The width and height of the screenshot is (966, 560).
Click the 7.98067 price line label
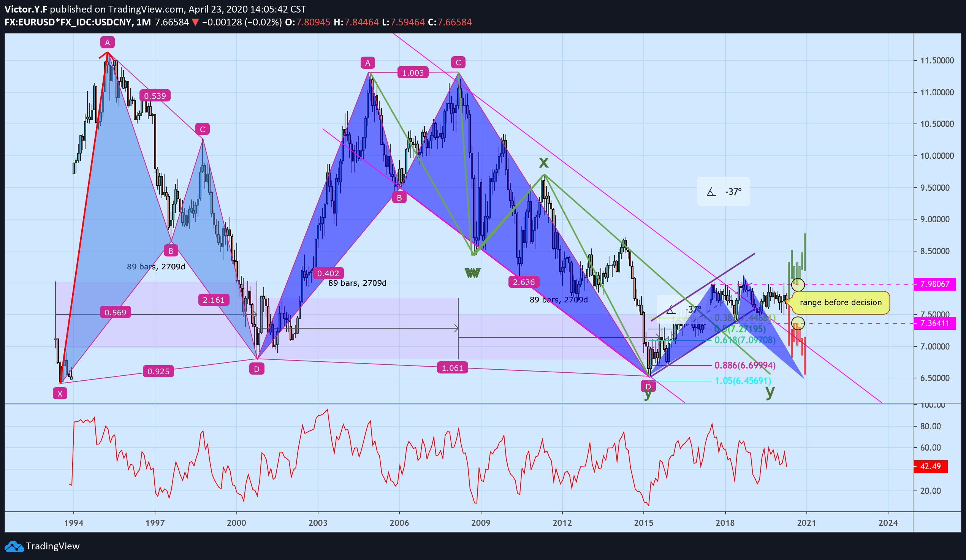935,284
